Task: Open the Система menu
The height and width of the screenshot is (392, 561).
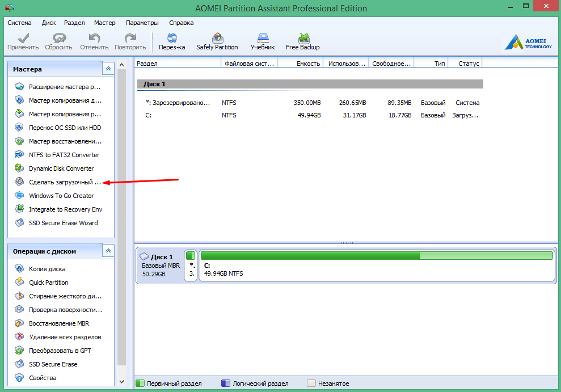Action: click(19, 23)
